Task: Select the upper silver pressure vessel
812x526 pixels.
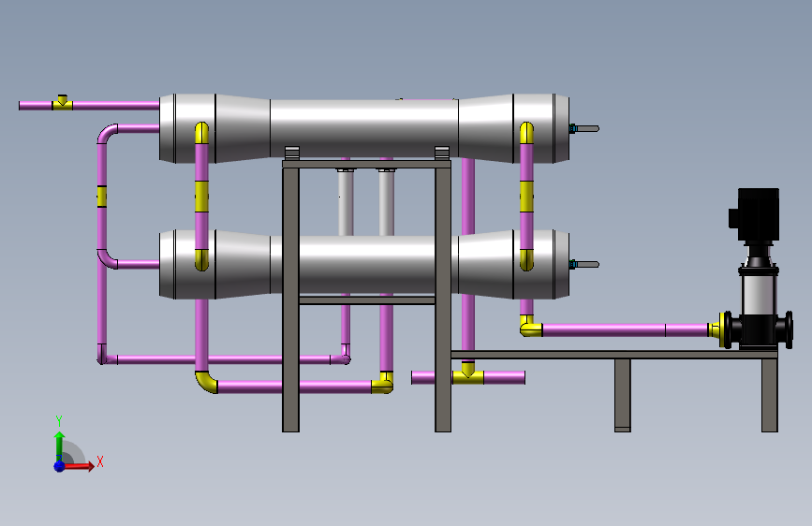Action: pos(364,128)
